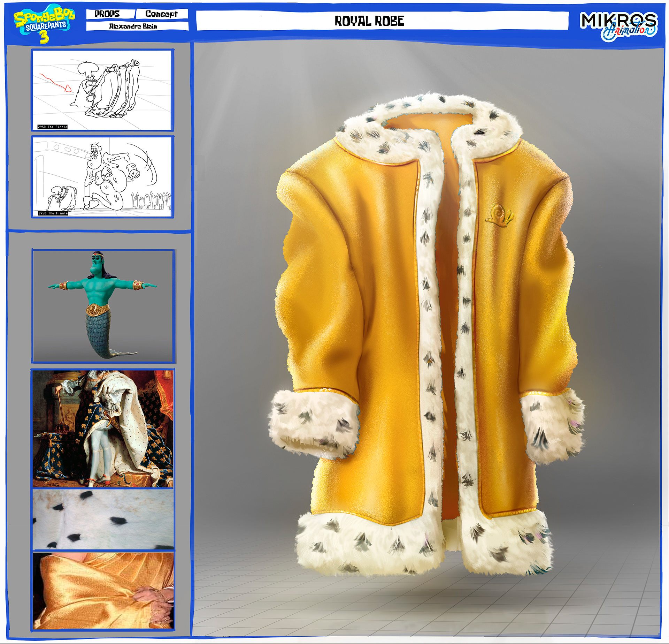
Task: Click the '2950 The Finale' caption in second sketch
Action: 53,213
